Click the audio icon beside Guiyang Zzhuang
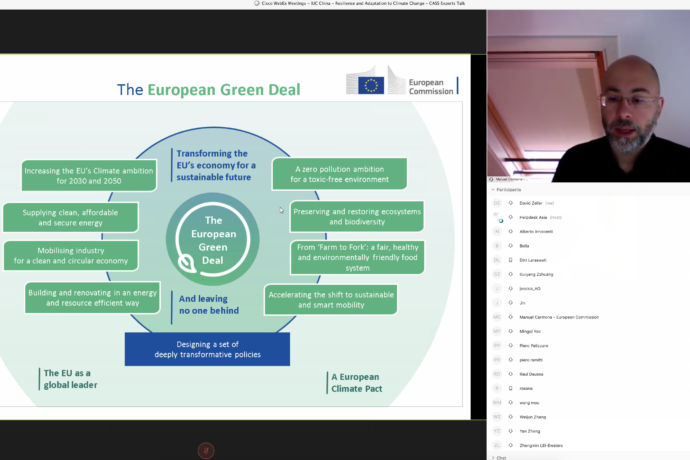 coord(510,274)
